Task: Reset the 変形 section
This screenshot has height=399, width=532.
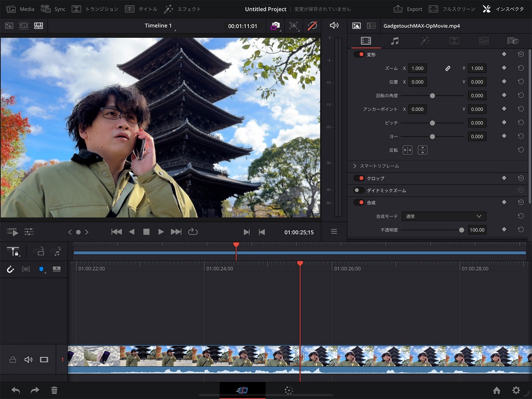Action: click(520, 54)
